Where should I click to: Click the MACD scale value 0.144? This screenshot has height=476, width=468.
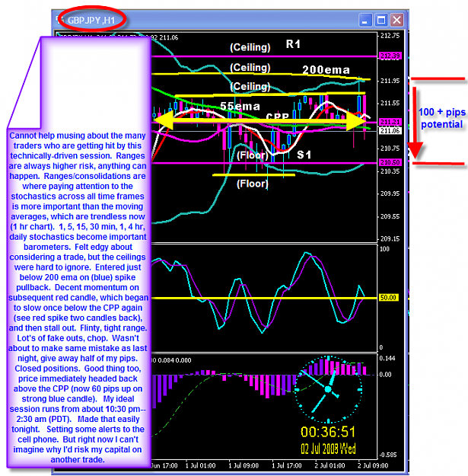[x=387, y=359]
